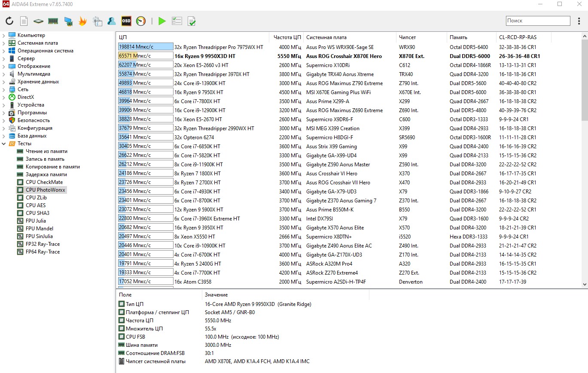
Task: Sort by CL-RCD-RP-RAS column header
Action: tap(523, 37)
